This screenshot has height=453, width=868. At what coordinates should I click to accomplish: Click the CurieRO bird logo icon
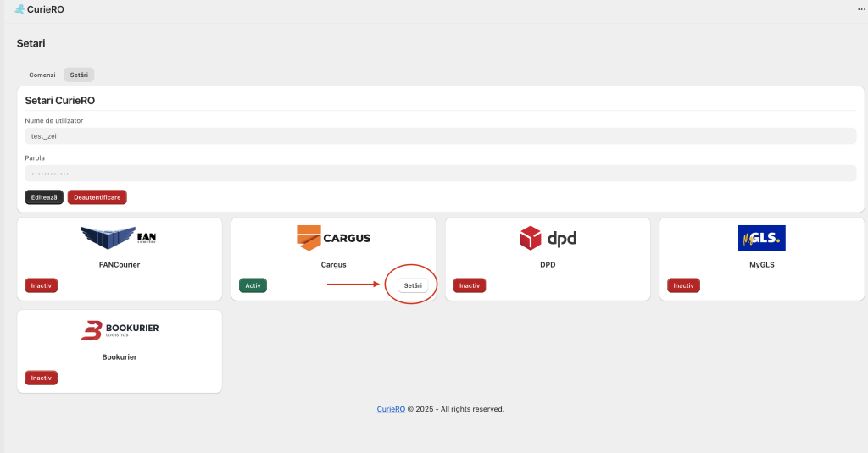19,9
